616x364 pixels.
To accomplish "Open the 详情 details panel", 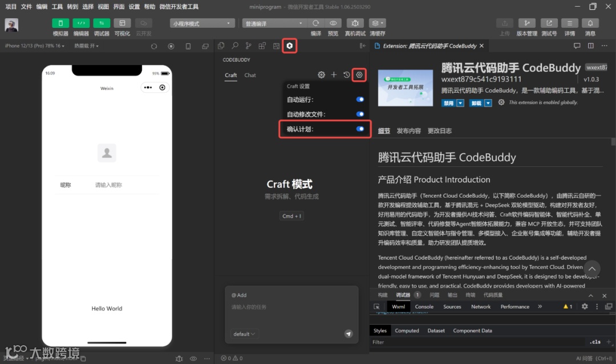I will click(570, 23).
